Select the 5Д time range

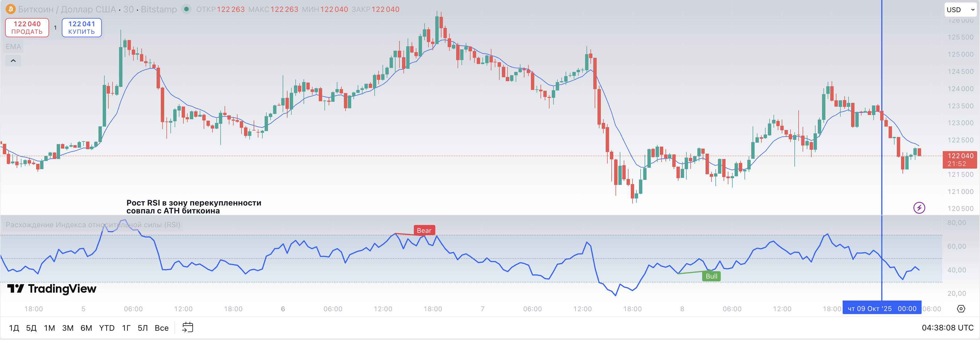pyautogui.click(x=31, y=328)
